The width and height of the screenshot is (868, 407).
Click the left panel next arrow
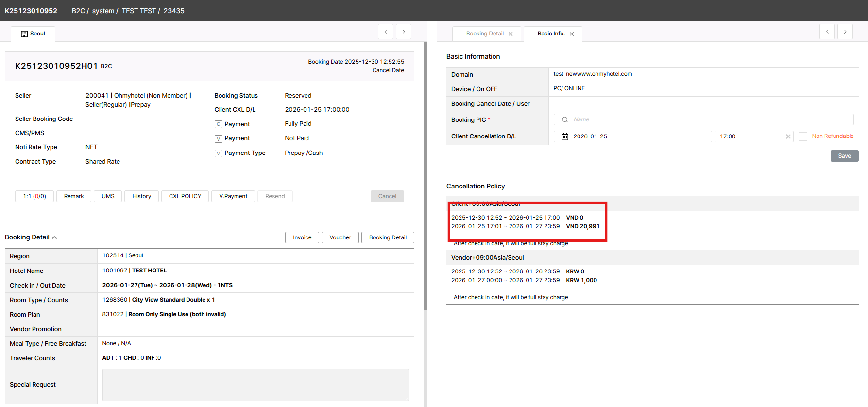pos(403,32)
